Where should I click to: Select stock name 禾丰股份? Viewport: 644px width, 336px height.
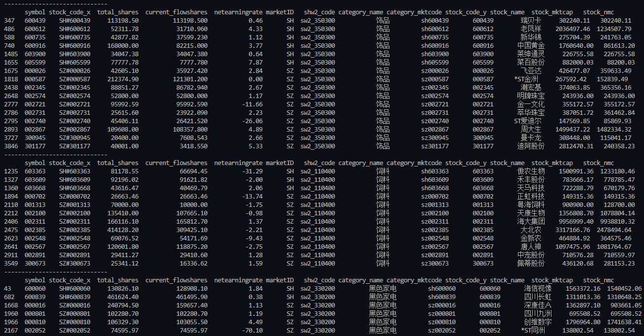coord(531,180)
